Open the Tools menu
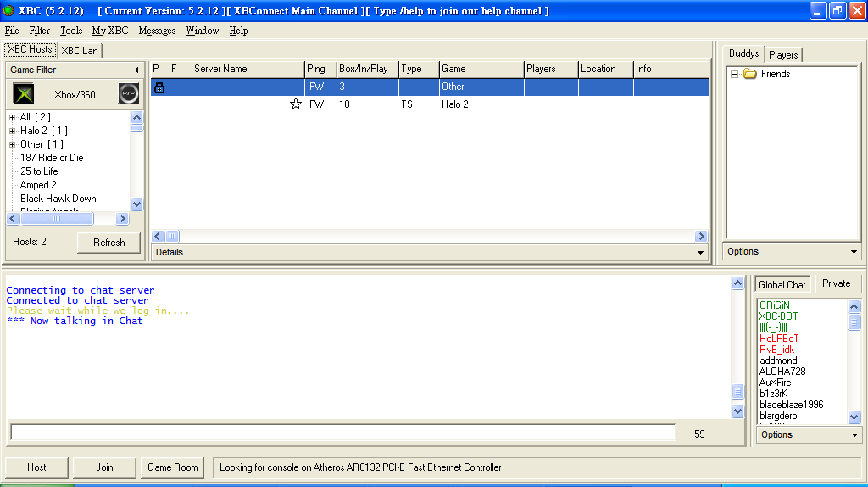 tap(71, 31)
